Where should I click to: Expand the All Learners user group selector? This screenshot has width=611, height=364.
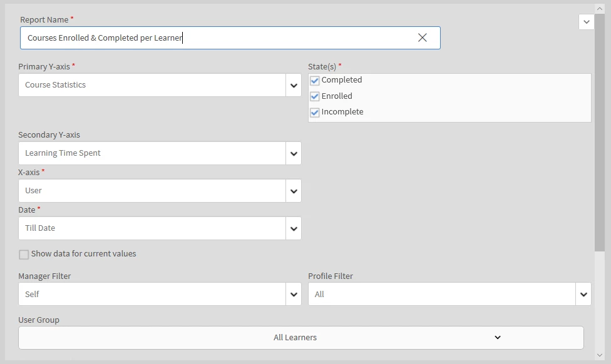point(300,338)
